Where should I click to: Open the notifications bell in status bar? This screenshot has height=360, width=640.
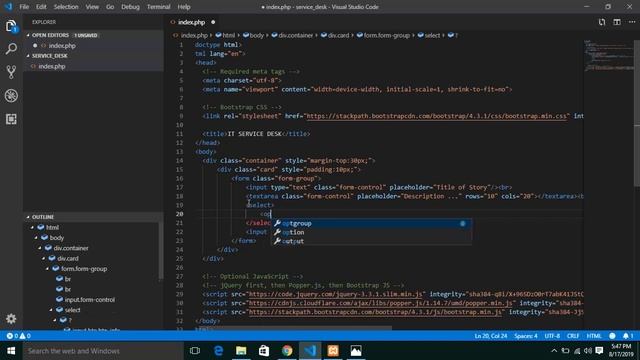tap(627, 336)
